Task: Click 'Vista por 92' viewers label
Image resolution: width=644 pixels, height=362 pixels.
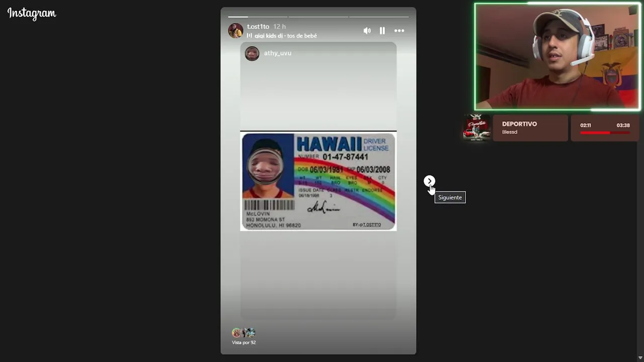Action: (244, 342)
